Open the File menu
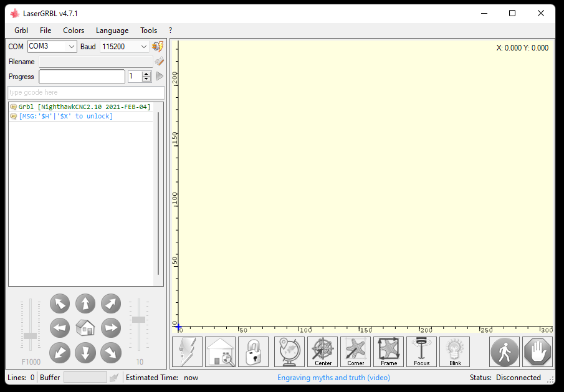 pyautogui.click(x=45, y=30)
